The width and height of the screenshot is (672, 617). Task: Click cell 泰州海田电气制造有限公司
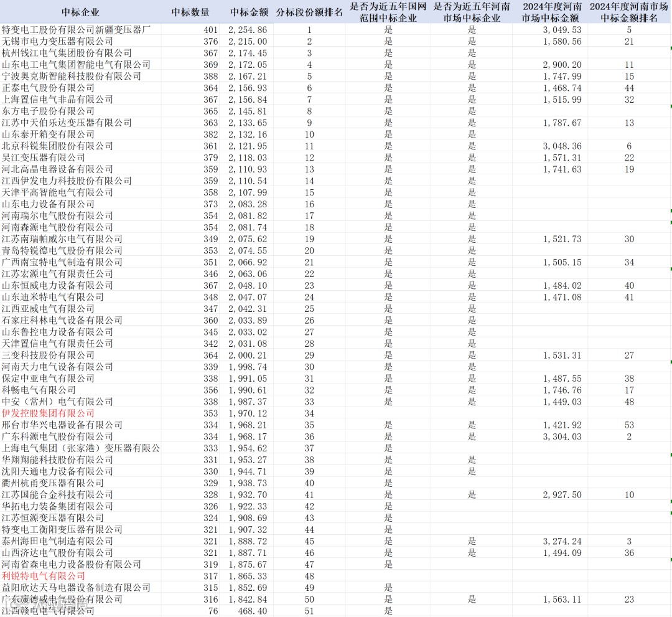(57, 540)
